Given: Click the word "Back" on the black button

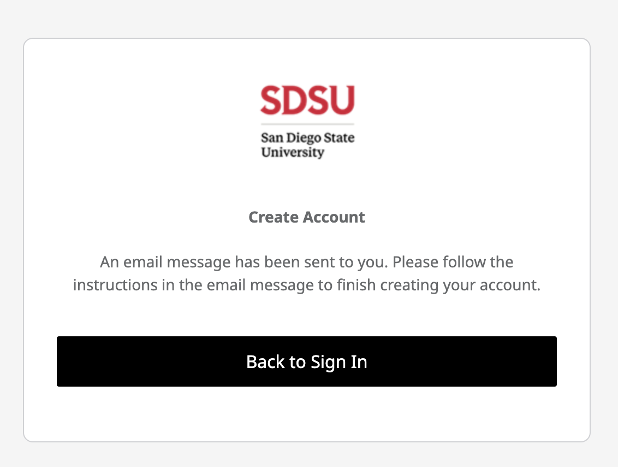Looking at the screenshot, I should coord(266,362).
